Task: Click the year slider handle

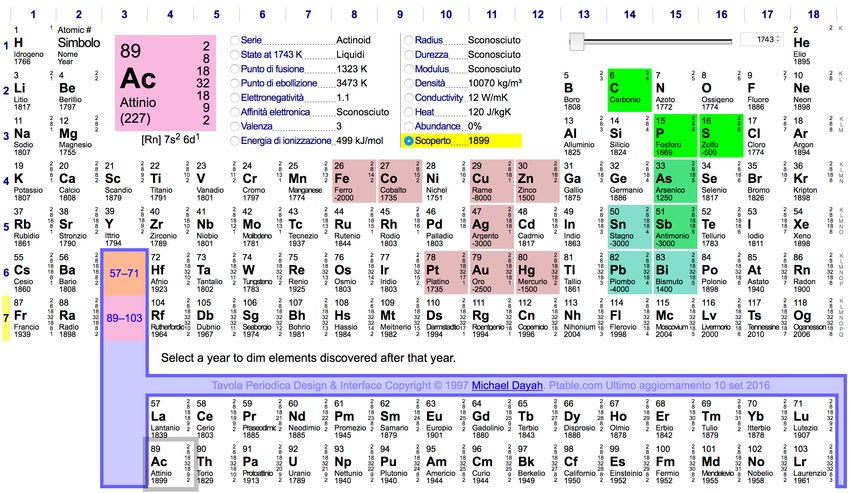Action: 576,41
